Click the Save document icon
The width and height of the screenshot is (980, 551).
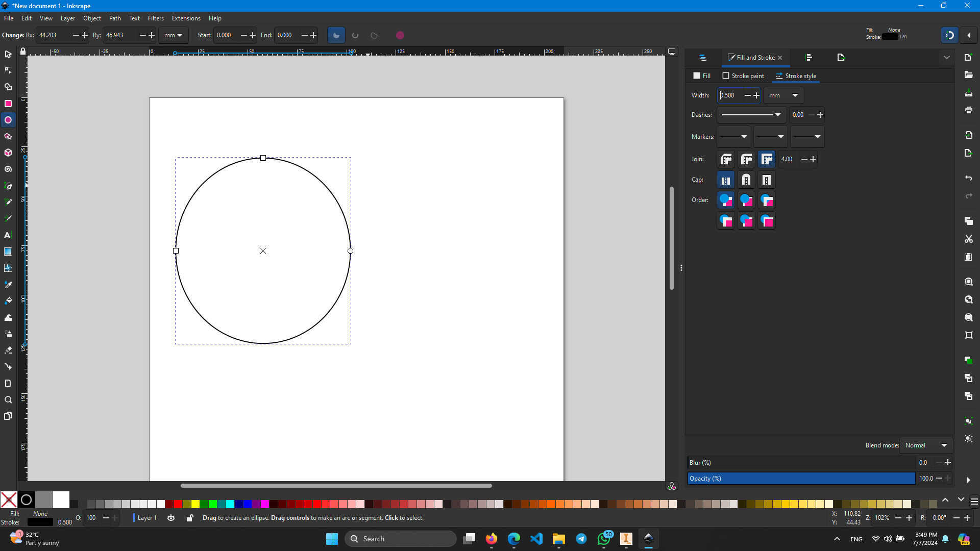click(968, 93)
